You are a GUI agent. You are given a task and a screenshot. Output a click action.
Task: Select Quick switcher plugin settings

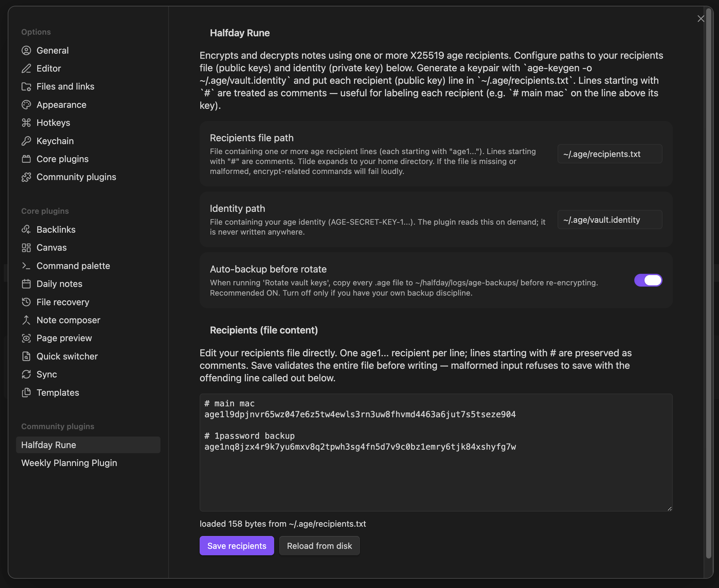tap(88, 356)
